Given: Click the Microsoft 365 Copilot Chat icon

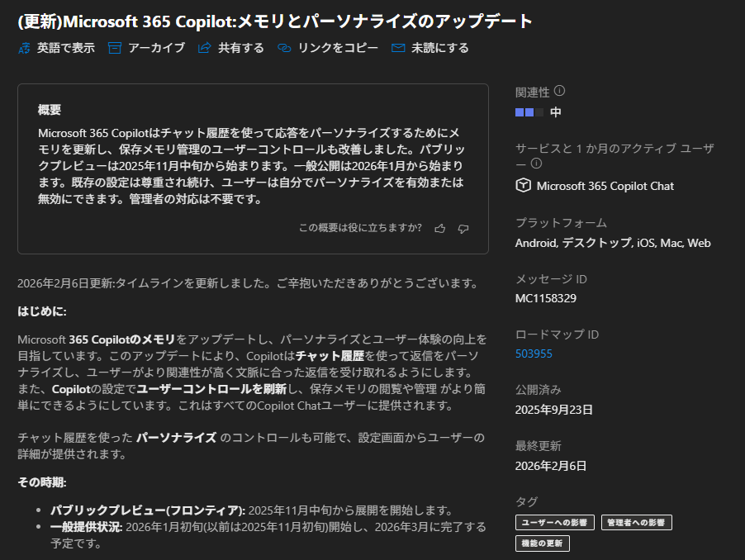Looking at the screenshot, I should pos(523,186).
